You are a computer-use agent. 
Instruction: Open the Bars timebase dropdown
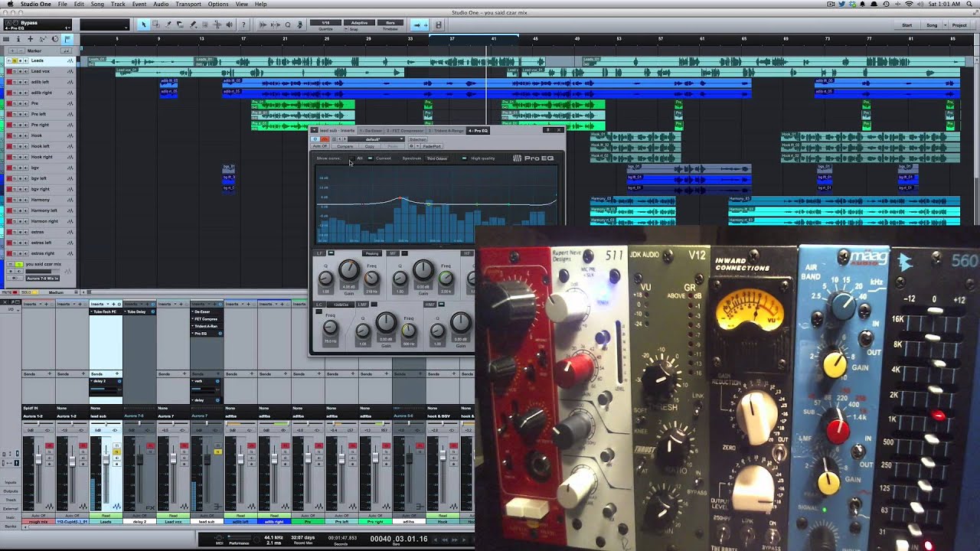click(390, 23)
